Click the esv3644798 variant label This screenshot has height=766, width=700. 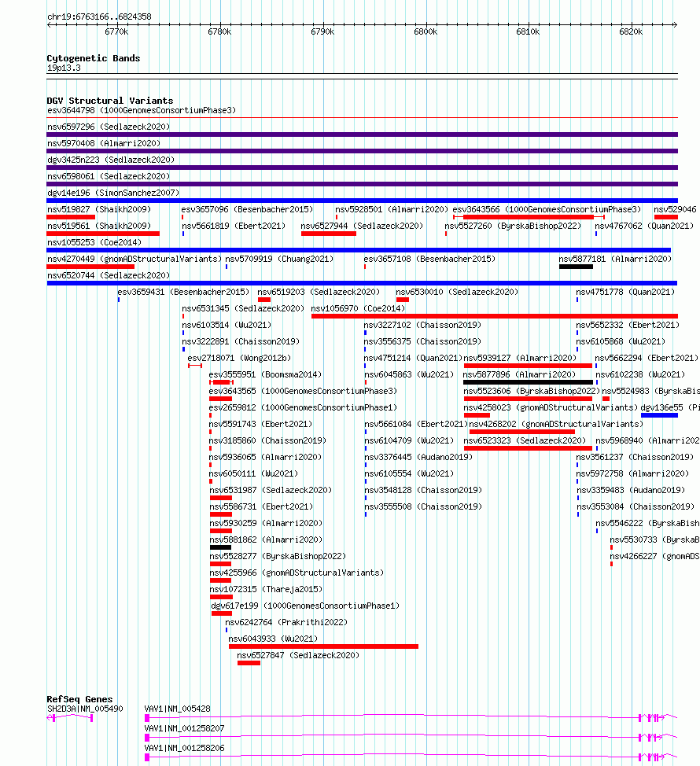click(x=142, y=110)
